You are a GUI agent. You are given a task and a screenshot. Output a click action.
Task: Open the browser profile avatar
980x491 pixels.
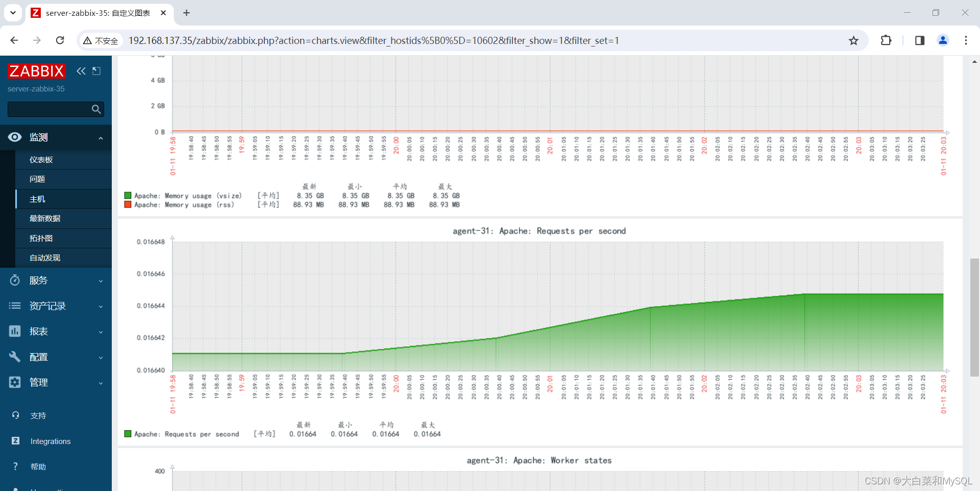pyautogui.click(x=943, y=40)
